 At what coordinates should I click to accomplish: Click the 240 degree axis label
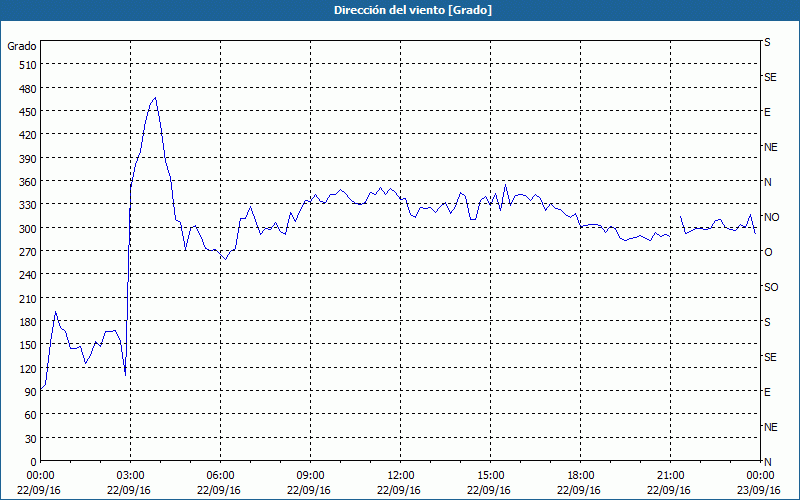(28, 276)
